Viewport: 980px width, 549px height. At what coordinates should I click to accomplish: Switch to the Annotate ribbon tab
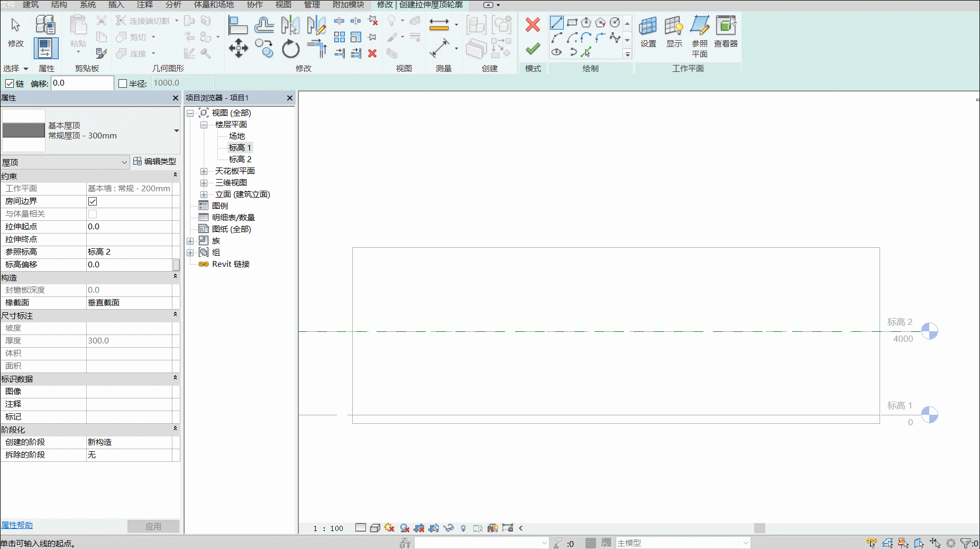[x=145, y=5]
